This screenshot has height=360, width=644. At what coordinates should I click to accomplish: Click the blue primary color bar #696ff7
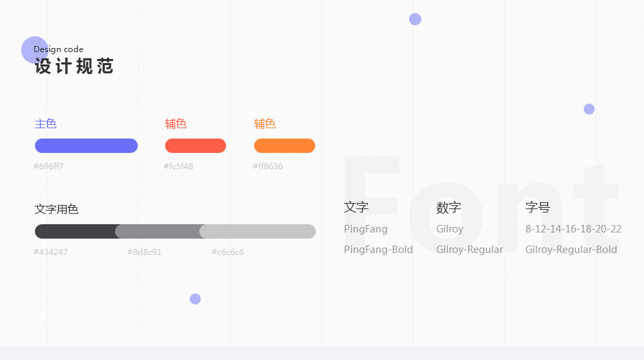[x=86, y=145]
